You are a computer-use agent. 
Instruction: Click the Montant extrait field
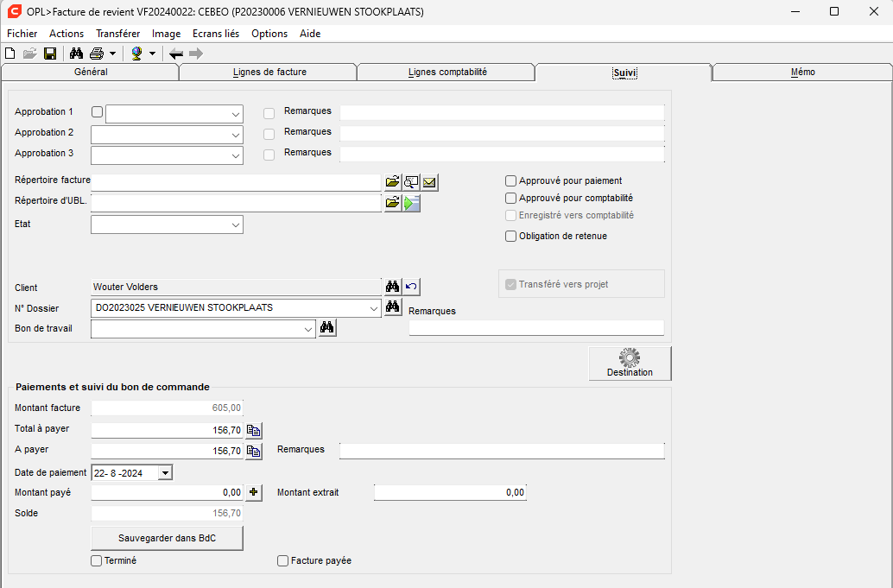[450, 492]
